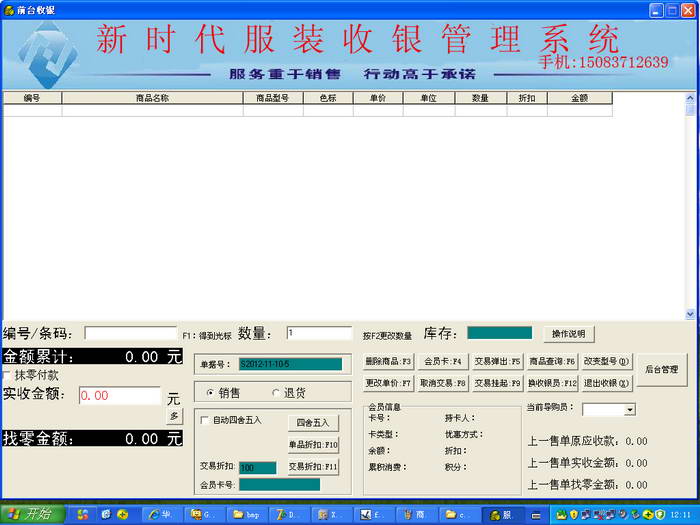Click the 交易挂起:F9 hold transaction button
Image resolution: width=700 pixels, height=525 pixels.
click(x=497, y=383)
